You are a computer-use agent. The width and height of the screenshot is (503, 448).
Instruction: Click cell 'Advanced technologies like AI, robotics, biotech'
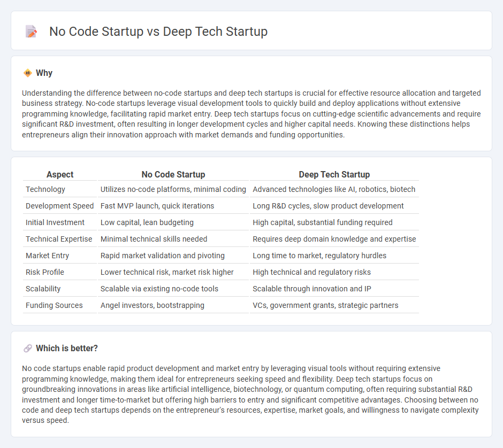[334, 189]
